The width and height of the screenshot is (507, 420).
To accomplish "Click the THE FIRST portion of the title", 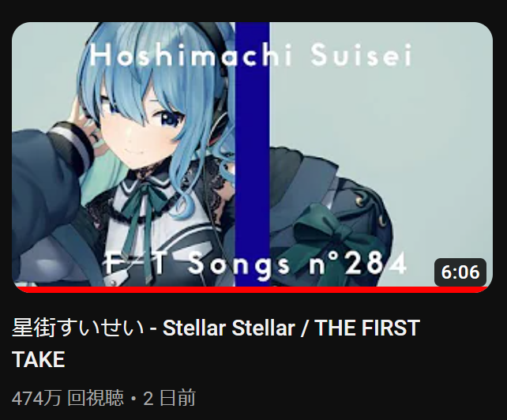I will pyautogui.click(x=367, y=328).
